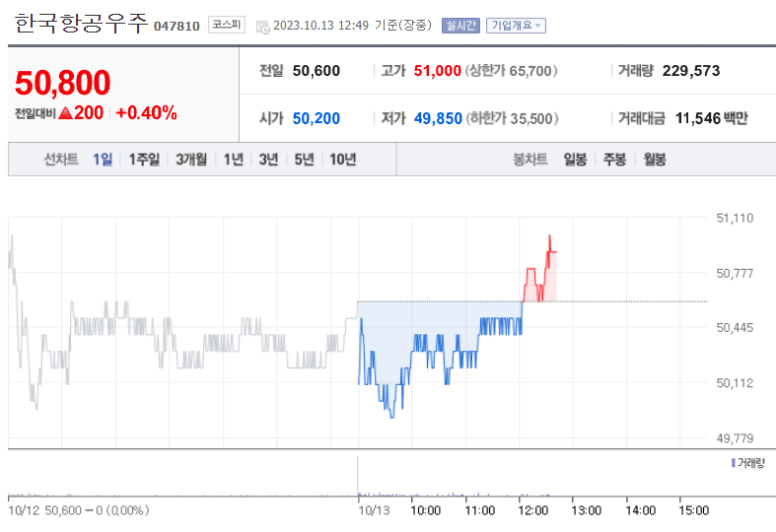776x532 pixels.
Task: Click the stock code 047810
Action: (x=176, y=26)
